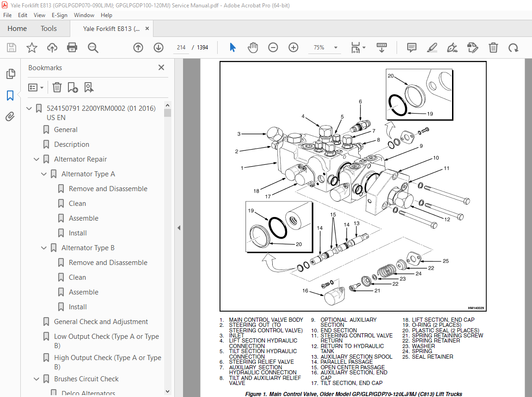The image size is (532, 397).
Task: Go to next page arrow
Action: tap(159, 48)
